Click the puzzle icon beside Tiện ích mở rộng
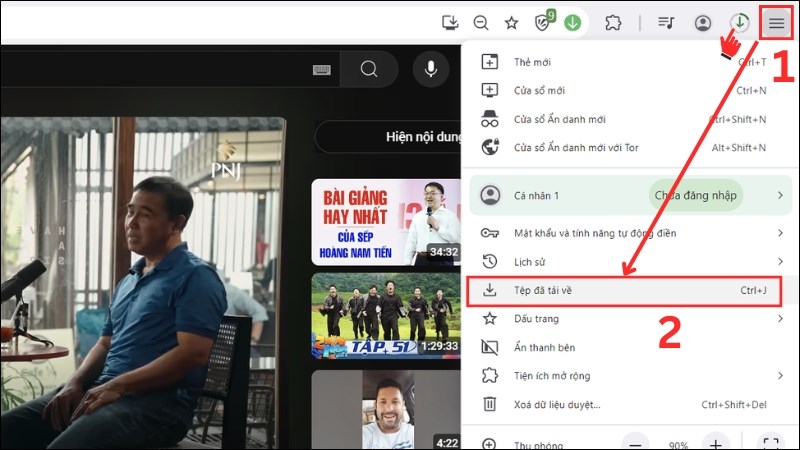Screen dimensions: 800x450 [490, 376]
